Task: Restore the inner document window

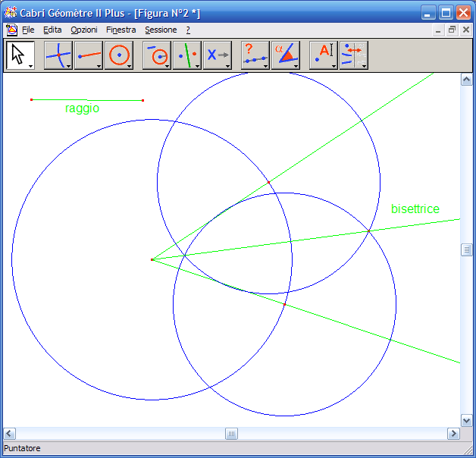Action: click(x=452, y=30)
